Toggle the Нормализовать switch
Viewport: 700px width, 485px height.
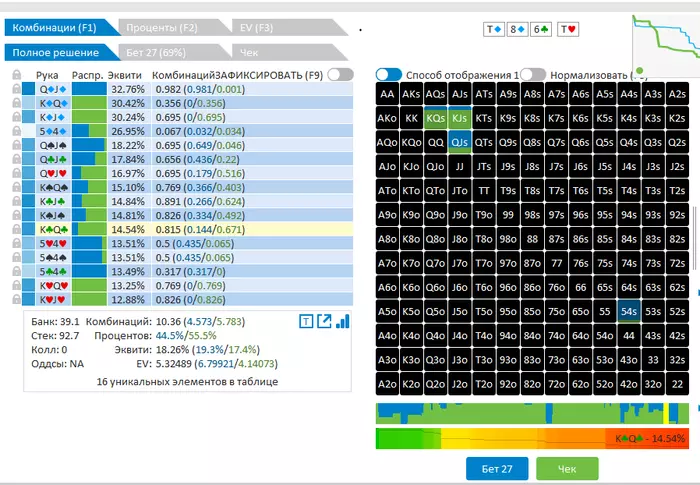coord(533,75)
